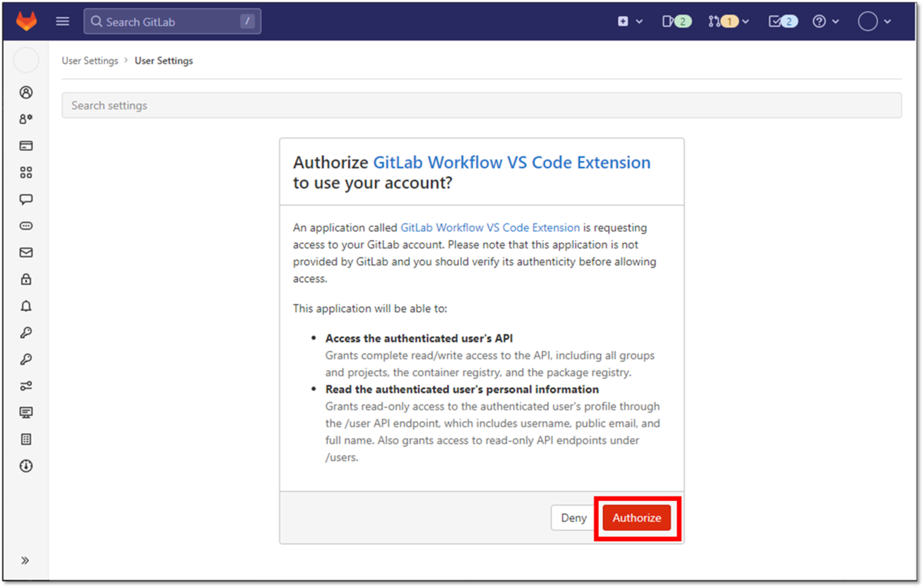Open the Applications four-squares icon
The width and height of the screenshot is (924, 588).
(26, 172)
